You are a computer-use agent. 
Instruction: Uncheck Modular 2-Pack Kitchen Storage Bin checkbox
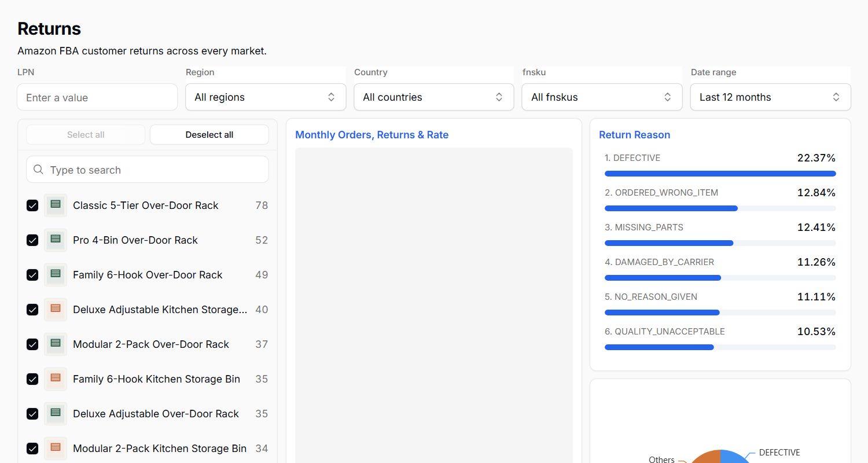pyautogui.click(x=32, y=449)
